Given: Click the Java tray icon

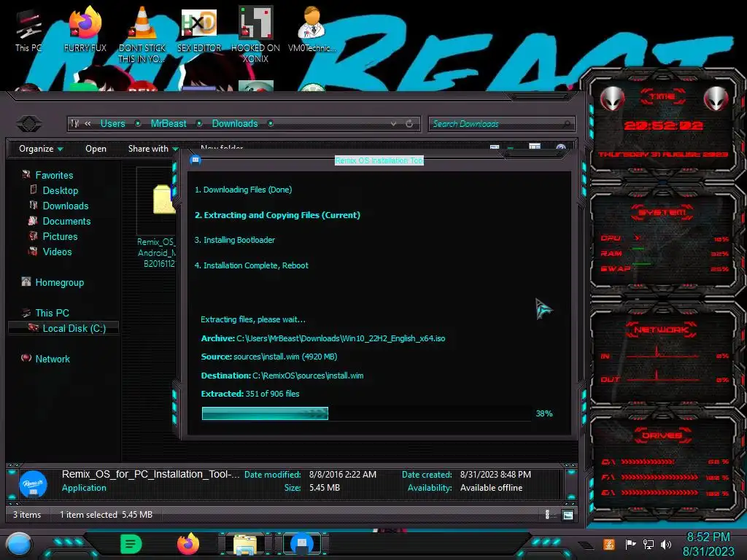Looking at the screenshot, I should tap(609, 544).
